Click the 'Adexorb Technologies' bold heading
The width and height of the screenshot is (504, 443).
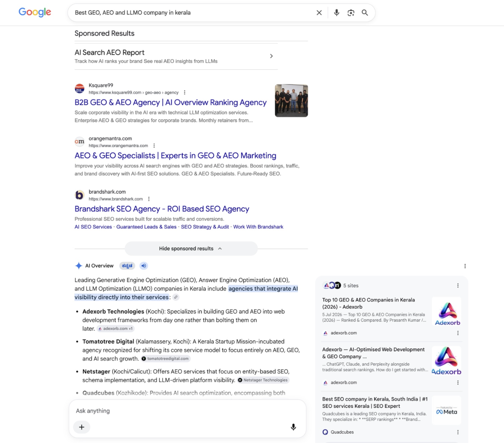coord(113,312)
